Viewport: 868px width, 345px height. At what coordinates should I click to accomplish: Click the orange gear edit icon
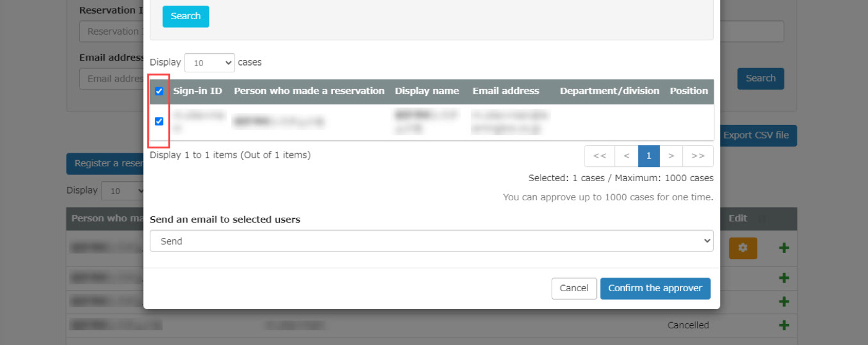point(743,248)
